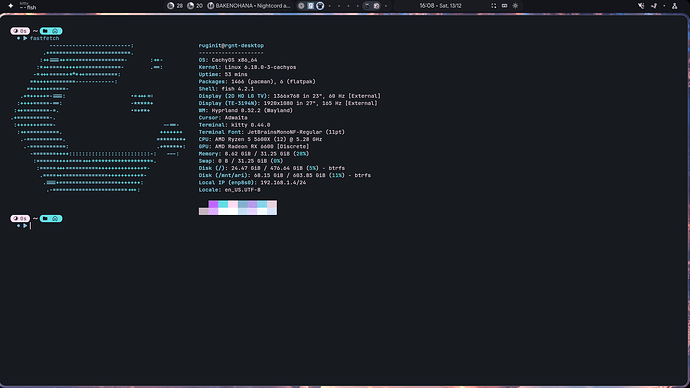Select the WM: Hyprland line

click(x=246, y=110)
